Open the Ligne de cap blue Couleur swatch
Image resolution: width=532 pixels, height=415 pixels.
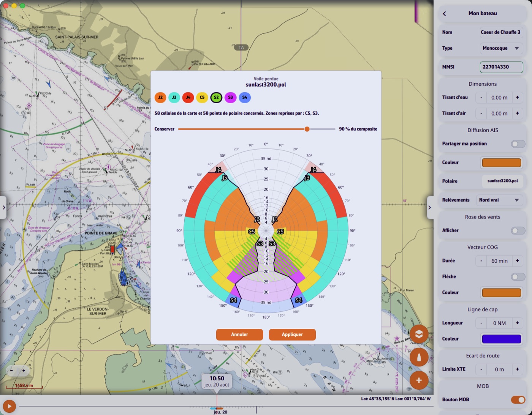[x=502, y=339]
